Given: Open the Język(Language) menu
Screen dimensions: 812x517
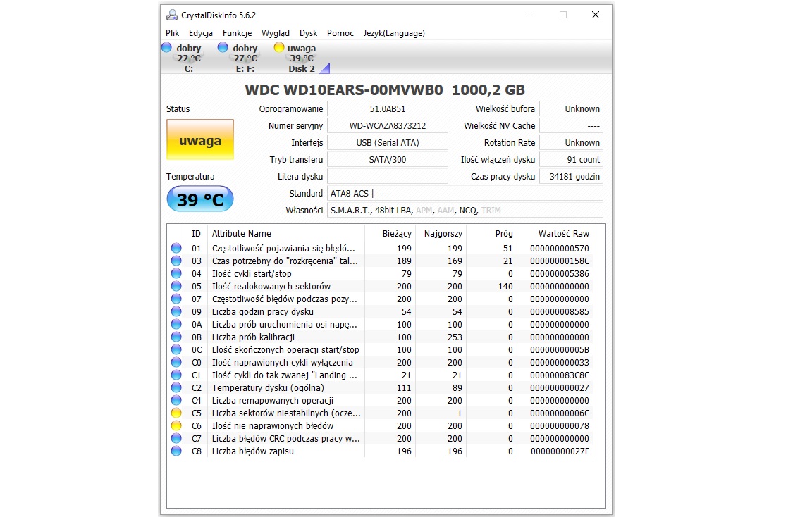Looking at the screenshot, I should [394, 33].
